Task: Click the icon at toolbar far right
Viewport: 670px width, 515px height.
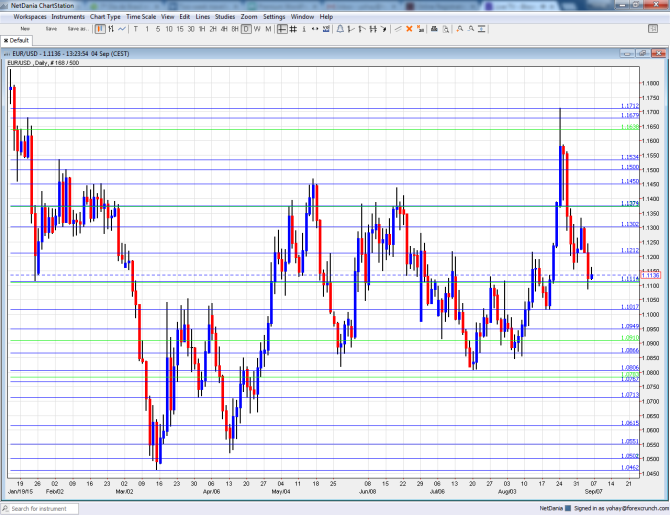Action: 653,29
